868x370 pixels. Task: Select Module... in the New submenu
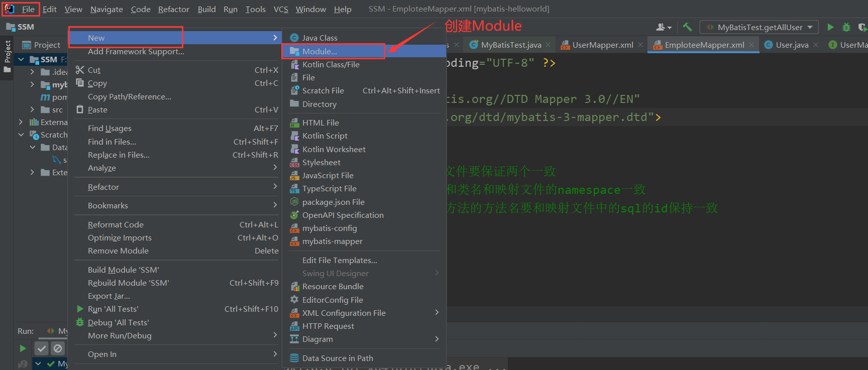coord(364,51)
